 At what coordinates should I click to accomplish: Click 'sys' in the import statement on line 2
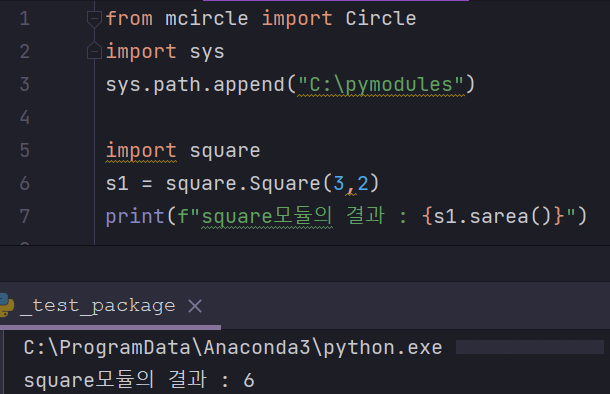pyautogui.click(x=207, y=53)
